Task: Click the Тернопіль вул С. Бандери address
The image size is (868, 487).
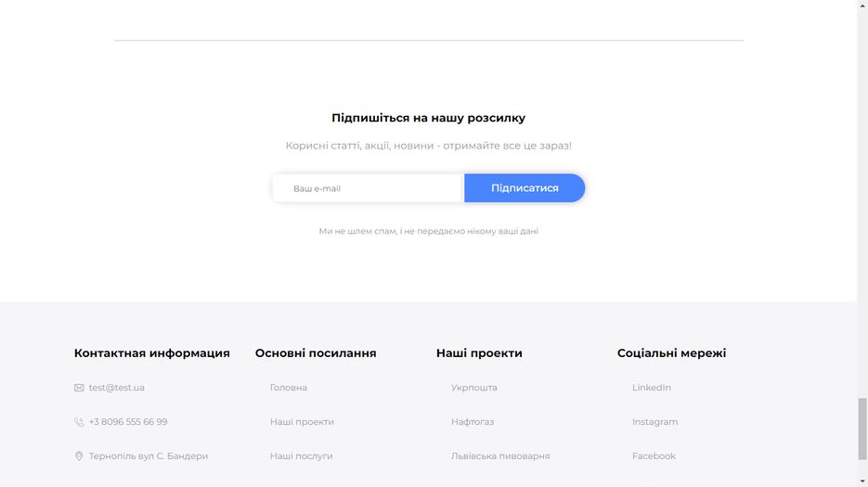Action: [149, 456]
